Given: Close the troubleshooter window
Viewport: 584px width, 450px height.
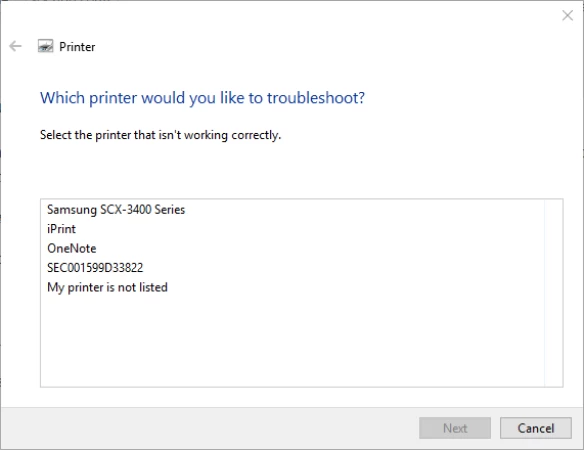Looking at the screenshot, I should pyautogui.click(x=568, y=15).
